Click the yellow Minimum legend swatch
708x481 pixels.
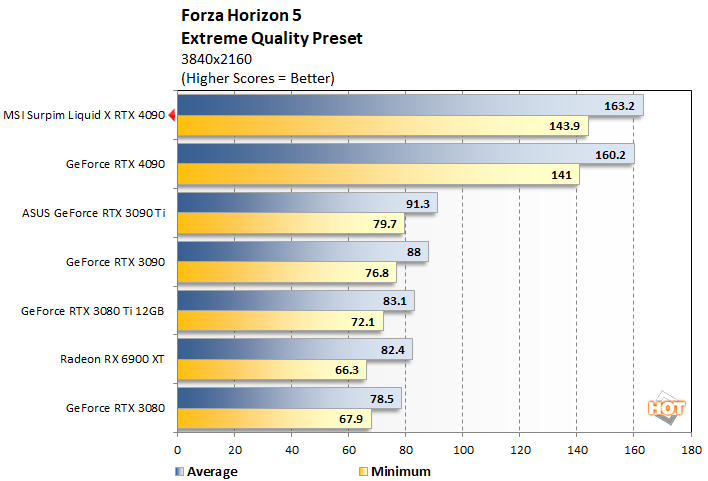coord(363,472)
